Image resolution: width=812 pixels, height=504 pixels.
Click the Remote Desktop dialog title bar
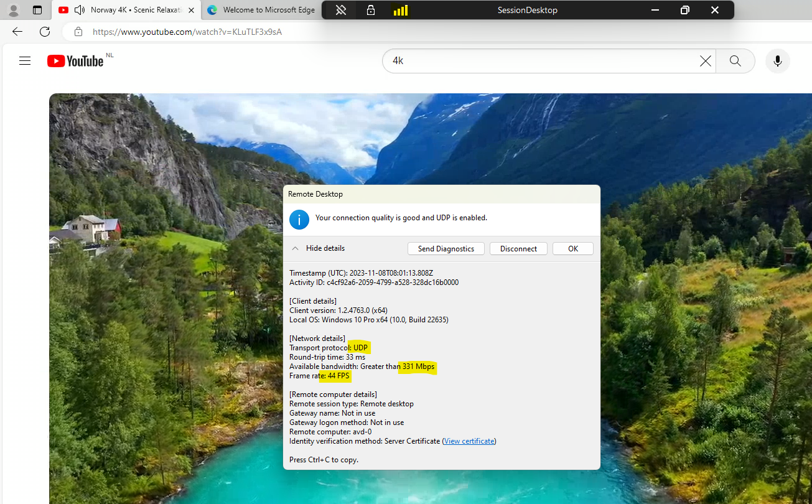tap(442, 194)
